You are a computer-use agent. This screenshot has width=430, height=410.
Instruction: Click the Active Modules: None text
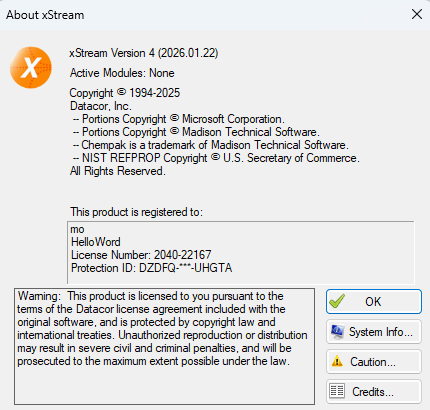pos(122,73)
